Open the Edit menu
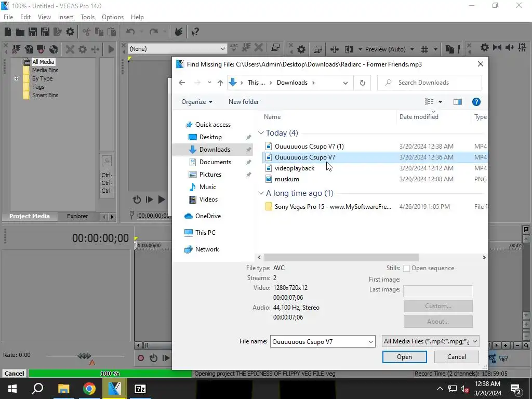This screenshot has height=399, width=532. click(25, 17)
